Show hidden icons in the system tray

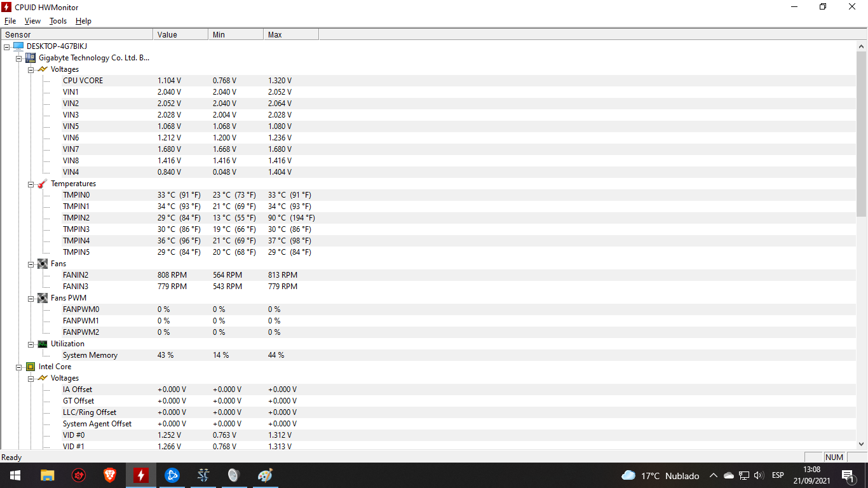coord(713,475)
